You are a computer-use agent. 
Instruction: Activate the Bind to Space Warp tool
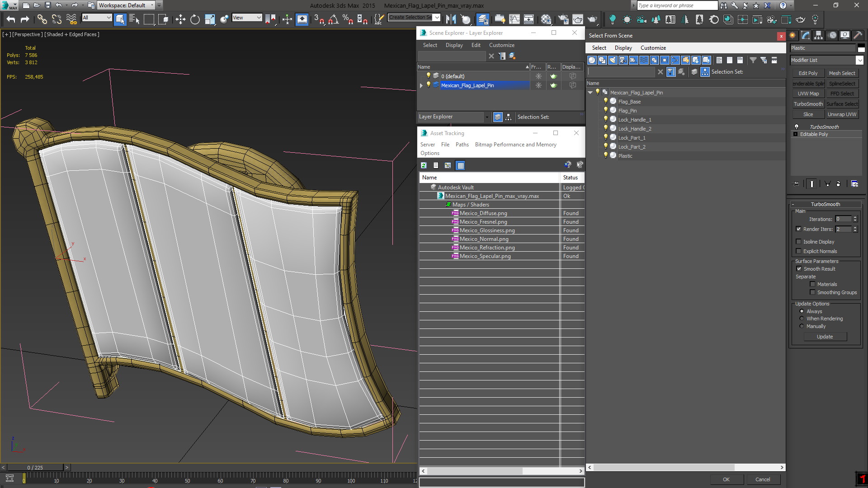point(71,19)
